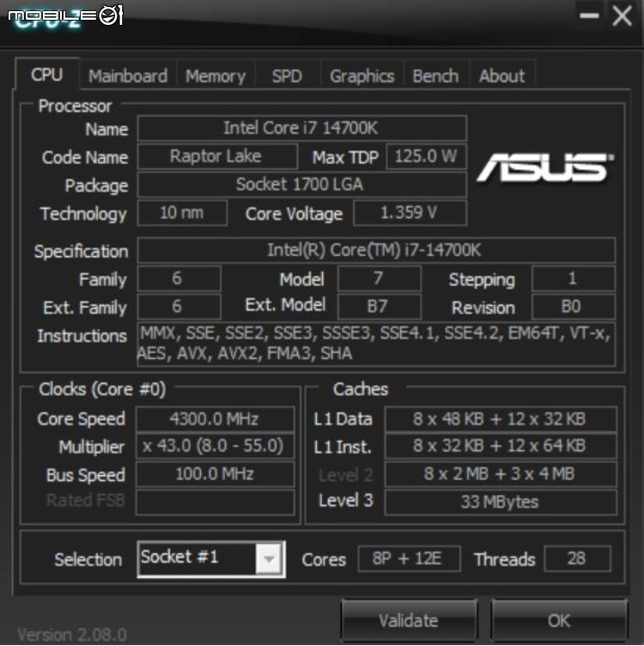Click the Validate button
644x646 pixels.
pyautogui.click(x=409, y=620)
